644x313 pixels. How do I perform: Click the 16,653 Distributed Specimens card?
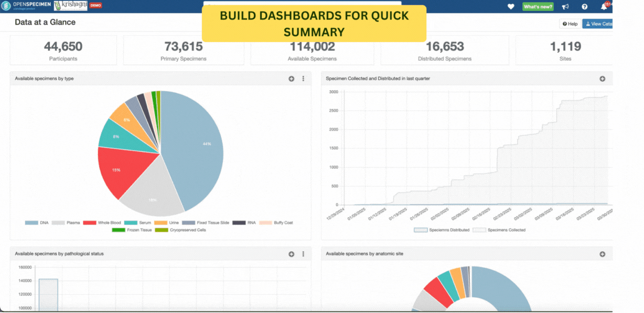[x=445, y=50]
